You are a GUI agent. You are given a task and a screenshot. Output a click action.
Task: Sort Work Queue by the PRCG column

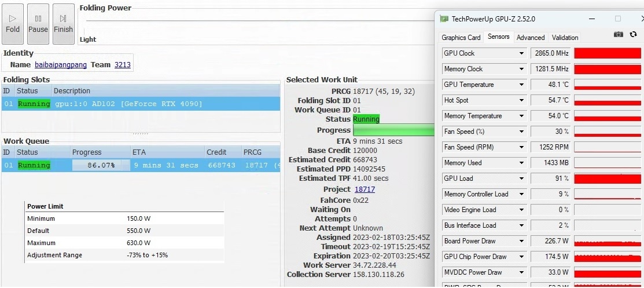pyautogui.click(x=261, y=152)
